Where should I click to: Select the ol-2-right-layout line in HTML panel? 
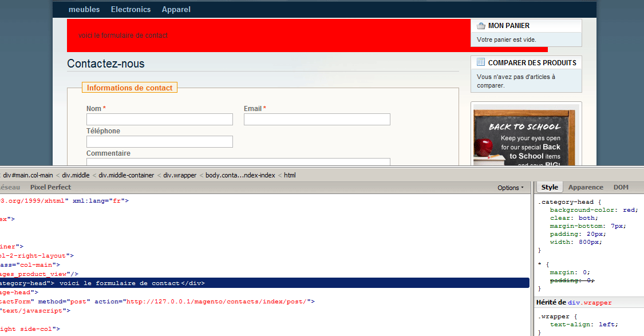[37, 255]
